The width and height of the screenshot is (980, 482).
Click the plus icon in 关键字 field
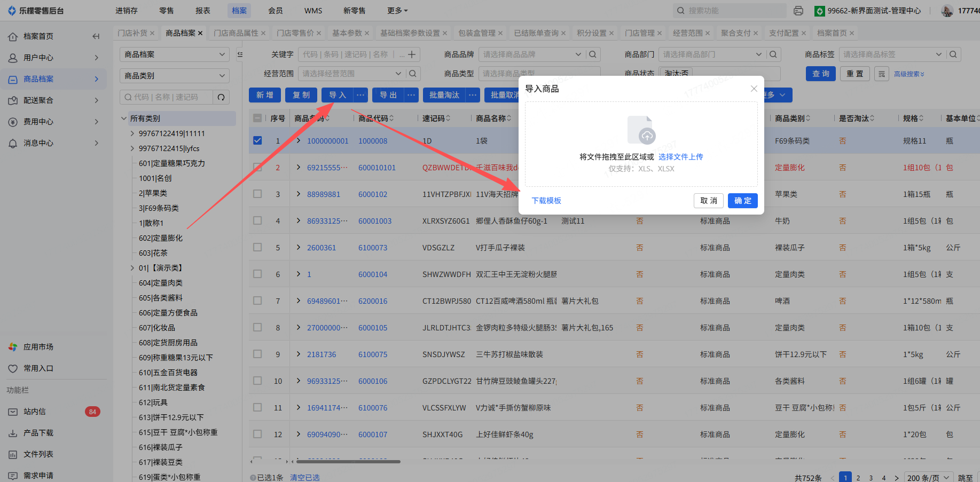pos(412,54)
